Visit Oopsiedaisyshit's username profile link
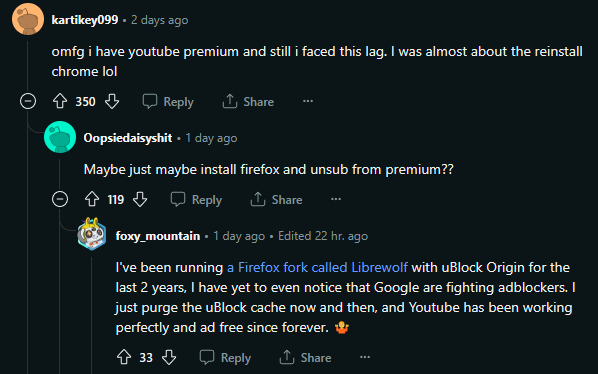Image resolution: width=598 pixels, height=374 pixels. [x=128, y=138]
